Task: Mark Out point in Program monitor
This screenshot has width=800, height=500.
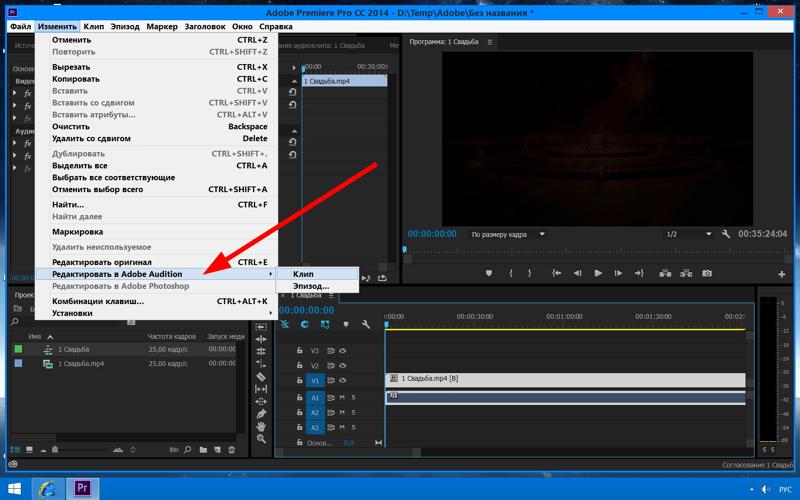Action: click(x=530, y=273)
